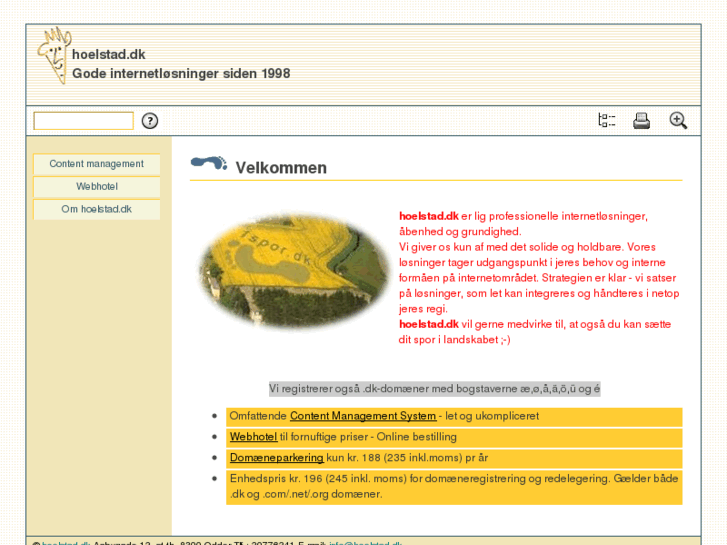Click the 'Enhedspris kr. 196' list item
Image resolution: width=727 pixels, height=545 pixels.
pyautogui.click(x=454, y=487)
